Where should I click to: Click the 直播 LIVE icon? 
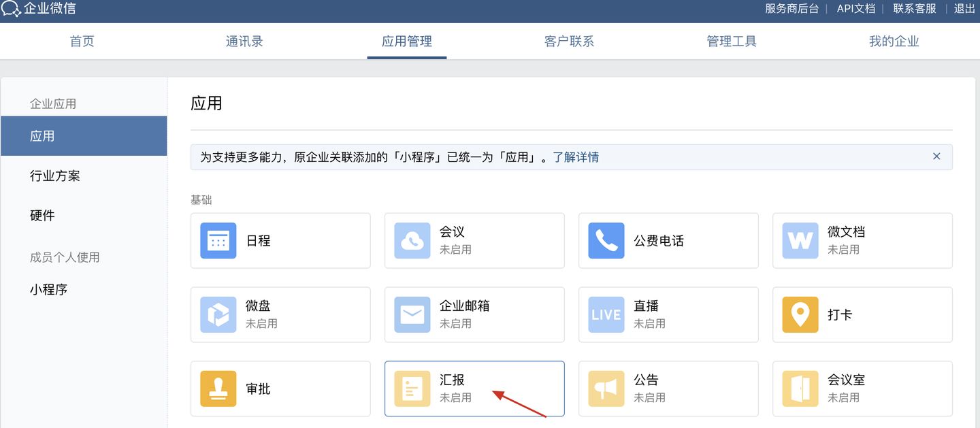[x=606, y=315]
